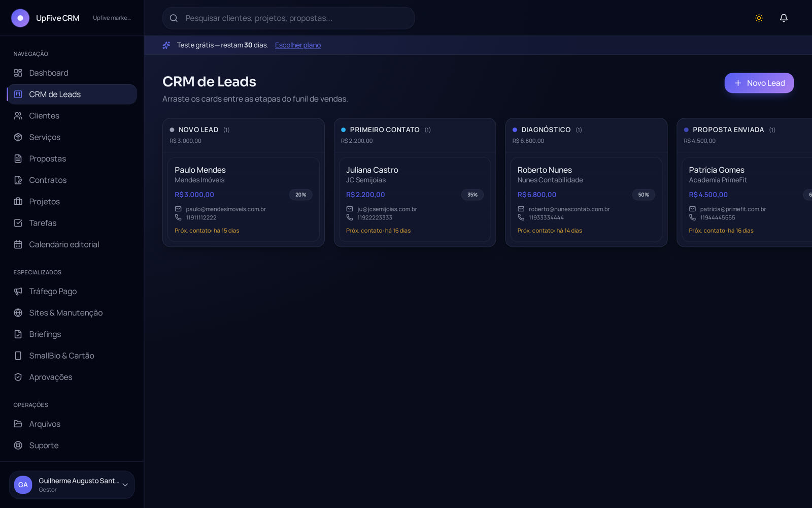Click the Serviços box icon

coord(18,137)
